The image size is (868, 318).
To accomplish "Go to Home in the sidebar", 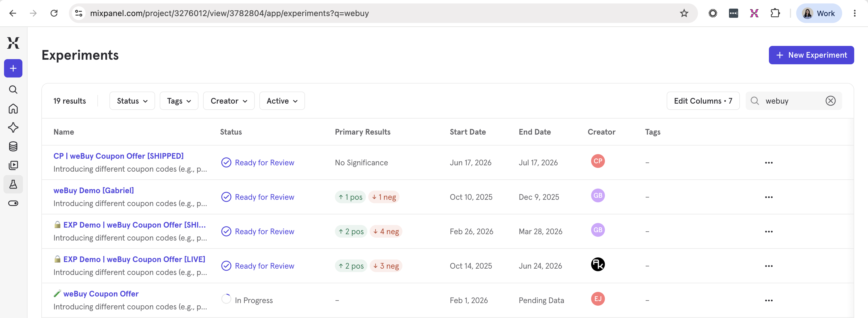I will pyautogui.click(x=13, y=108).
